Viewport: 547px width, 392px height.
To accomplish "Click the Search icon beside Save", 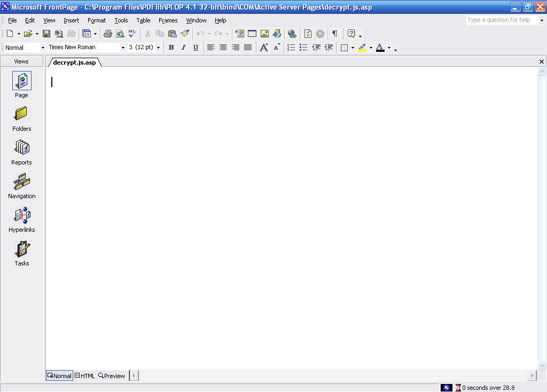I will click(x=59, y=34).
